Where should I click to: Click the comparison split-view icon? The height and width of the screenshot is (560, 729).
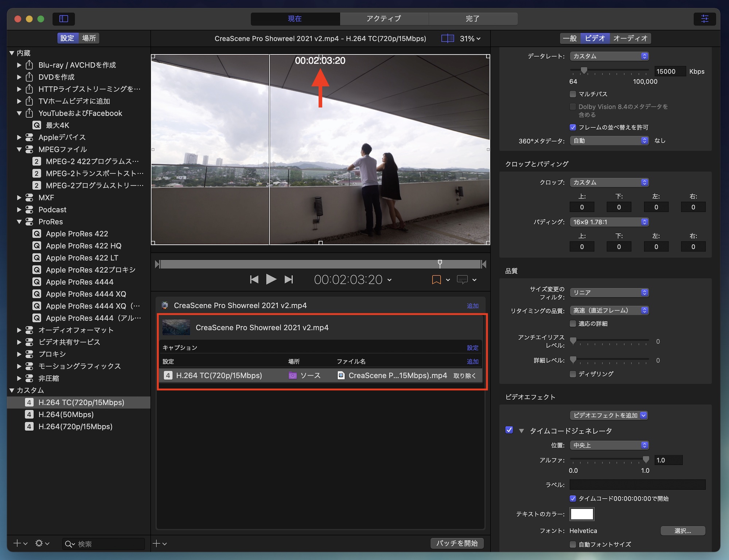[x=447, y=38]
